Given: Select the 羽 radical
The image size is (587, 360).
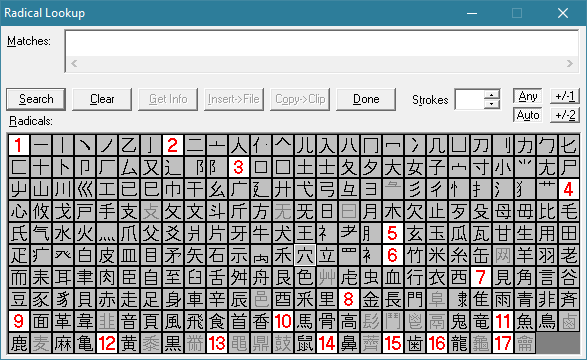Looking at the screenshot, I should [x=547, y=255].
